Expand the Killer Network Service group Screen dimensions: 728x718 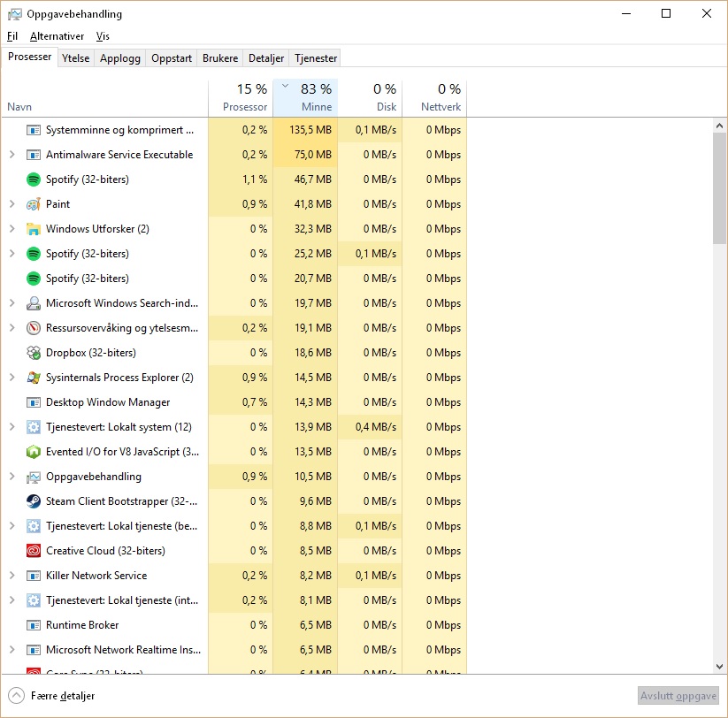pos(12,576)
